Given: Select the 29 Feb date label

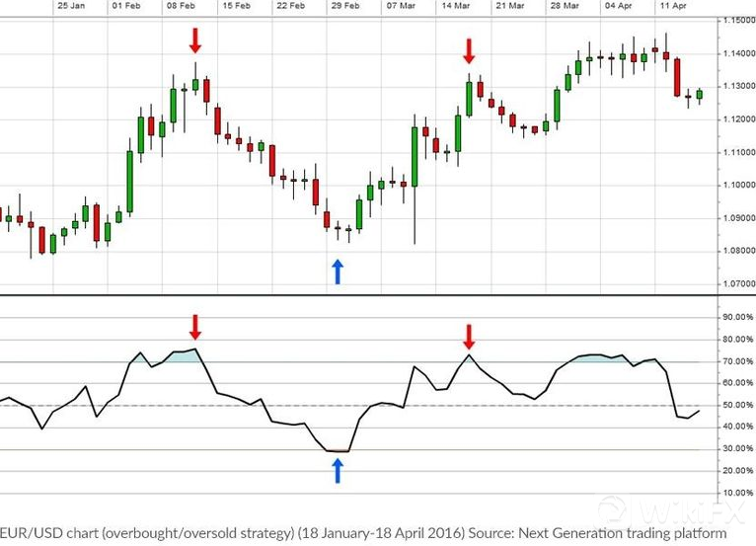Looking at the screenshot, I should click(343, 6).
